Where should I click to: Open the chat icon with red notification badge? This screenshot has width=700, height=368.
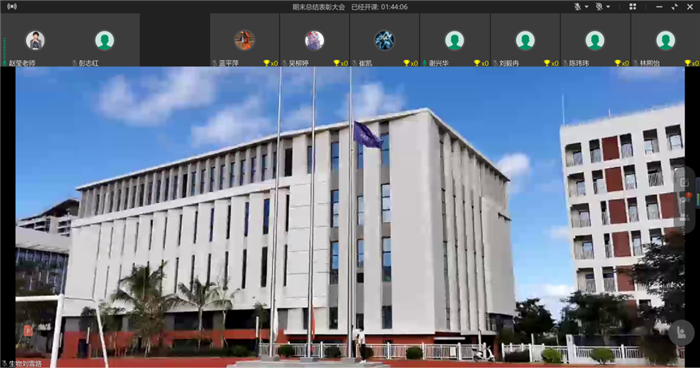coord(684,200)
